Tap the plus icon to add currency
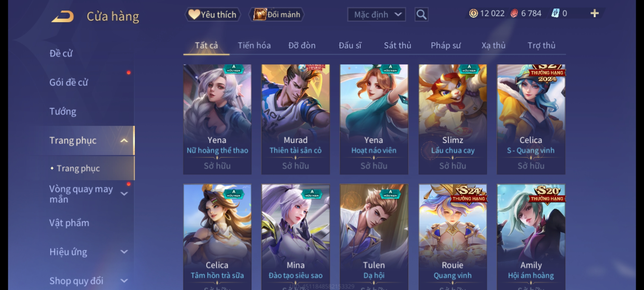 click(595, 13)
